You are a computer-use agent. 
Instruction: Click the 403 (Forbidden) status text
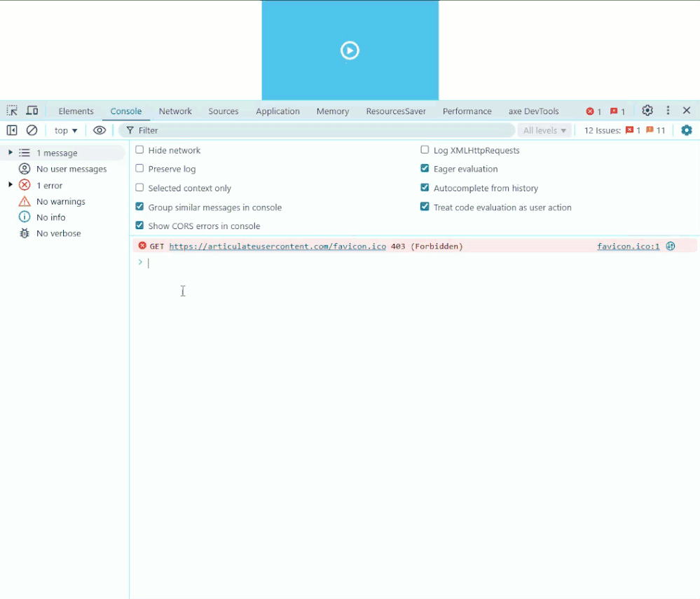click(x=427, y=246)
